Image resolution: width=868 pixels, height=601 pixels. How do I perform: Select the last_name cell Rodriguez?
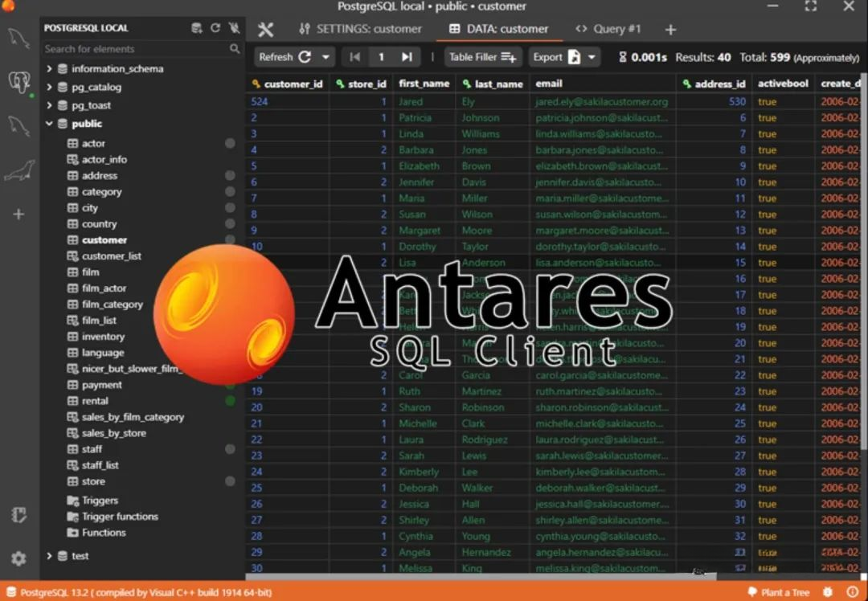(x=493, y=440)
